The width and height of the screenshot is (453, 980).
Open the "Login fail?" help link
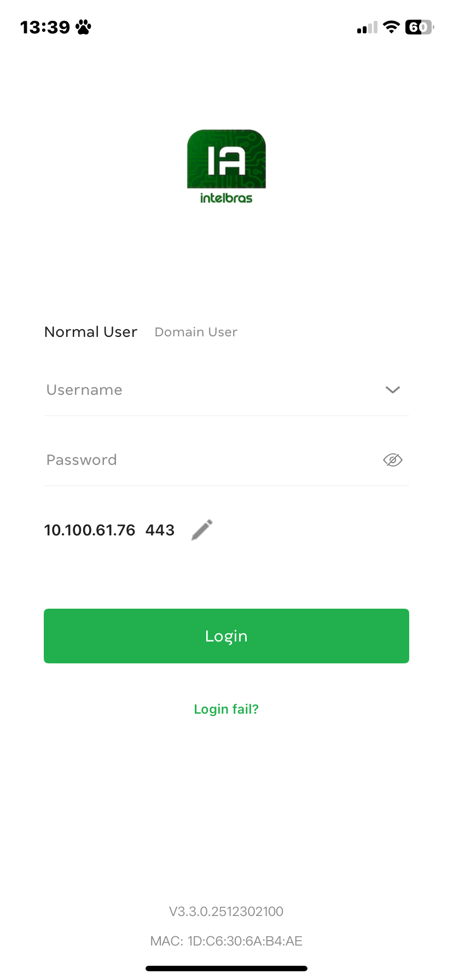click(x=226, y=709)
